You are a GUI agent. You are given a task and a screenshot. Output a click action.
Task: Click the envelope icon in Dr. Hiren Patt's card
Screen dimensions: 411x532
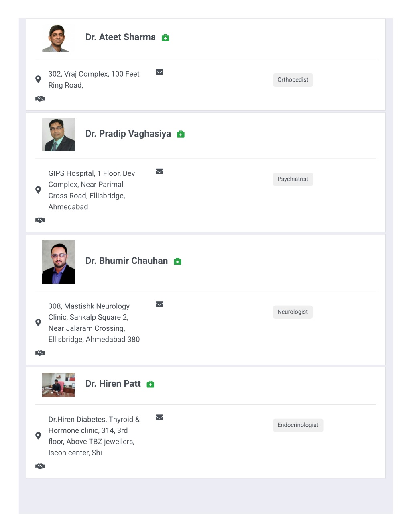[x=159, y=417]
